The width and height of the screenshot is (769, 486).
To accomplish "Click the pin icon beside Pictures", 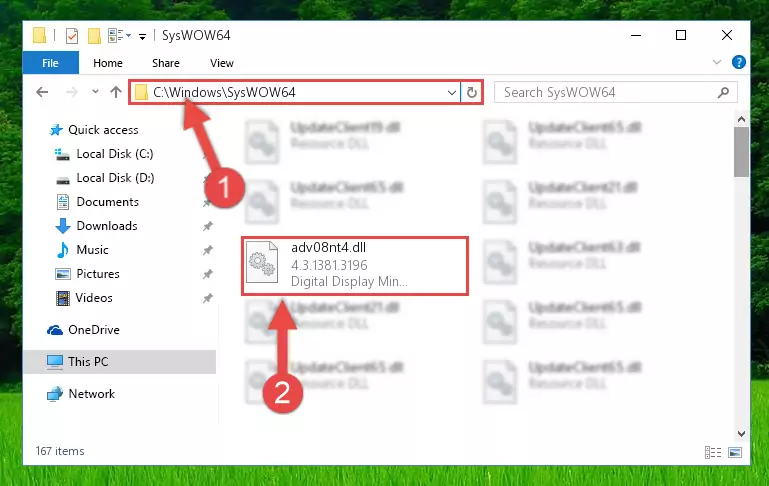I will tap(208, 274).
